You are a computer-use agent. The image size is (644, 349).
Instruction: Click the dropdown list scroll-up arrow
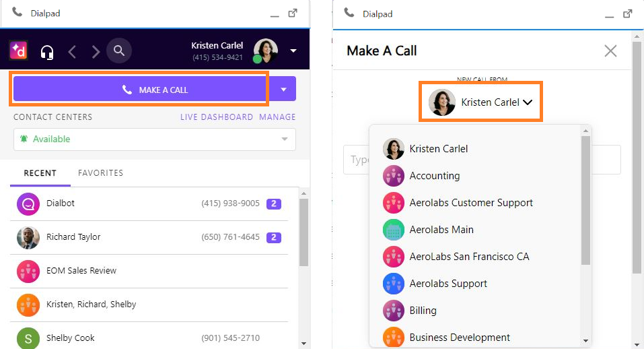[x=585, y=131]
